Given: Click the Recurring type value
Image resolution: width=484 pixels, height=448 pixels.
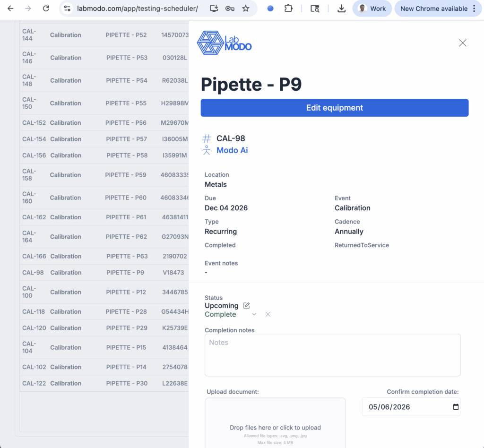Looking at the screenshot, I should tap(221, 232).
